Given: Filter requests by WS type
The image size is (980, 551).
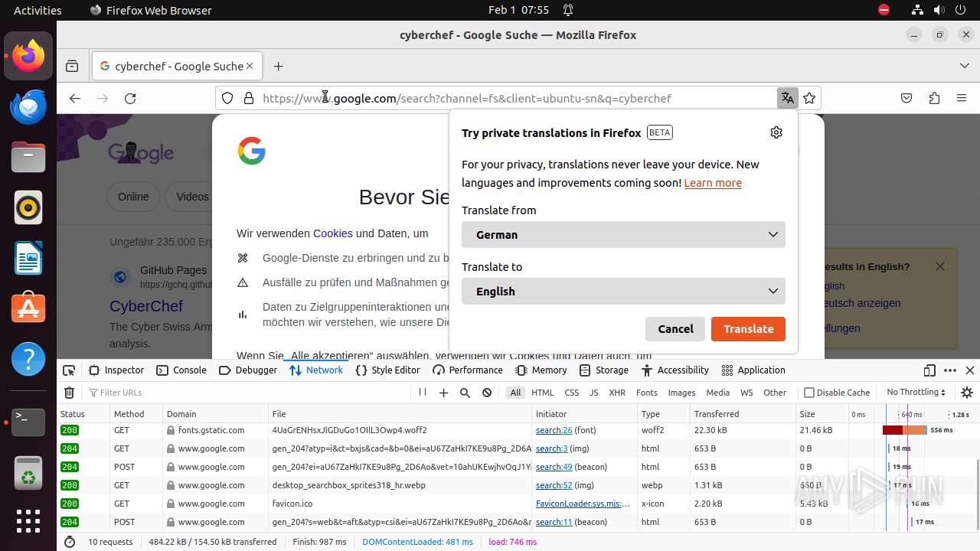Looking at the screenshot, I should (x=746, y=393).
